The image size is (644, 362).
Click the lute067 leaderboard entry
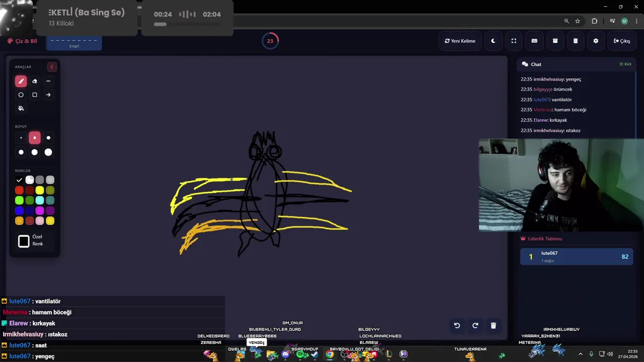577,256
